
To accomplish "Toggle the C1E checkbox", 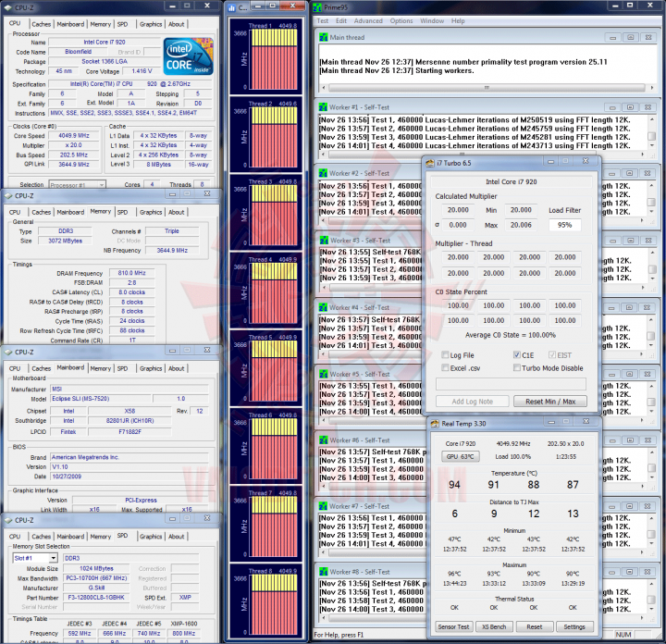I will point(517,354).
